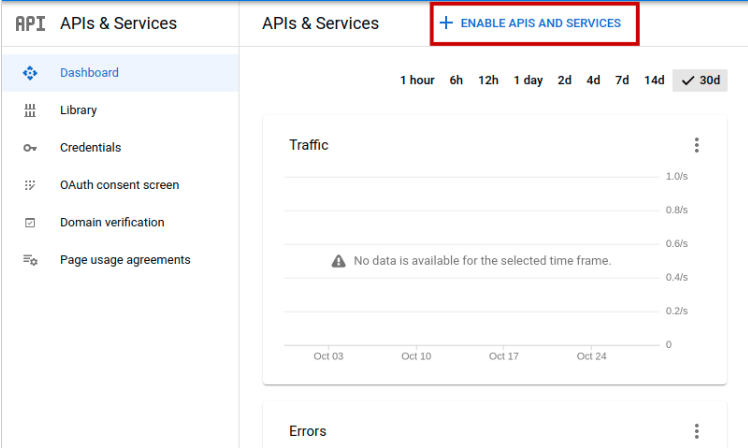Click the Traffic card title
The height and width of the screenshot is (448, 748).
pos(309,145)
